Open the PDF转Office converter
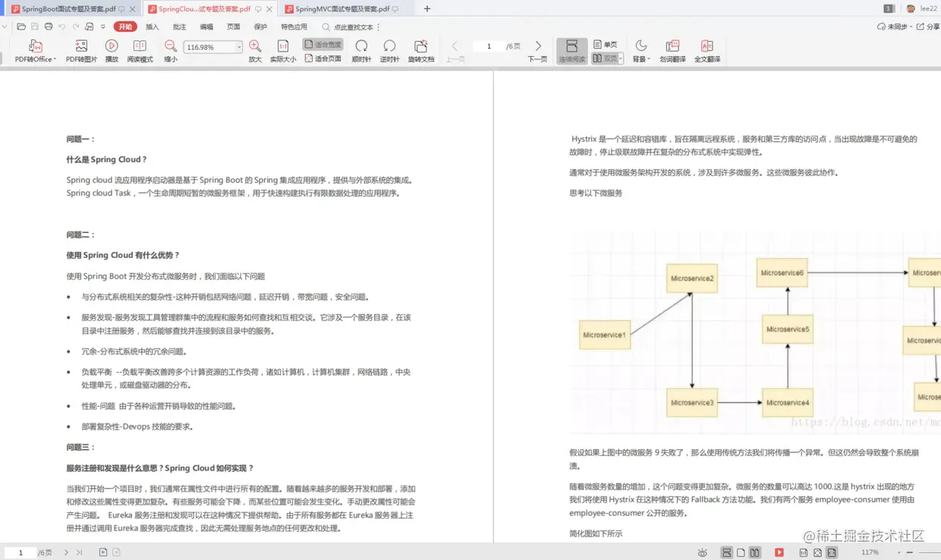 tap(36, 51)
